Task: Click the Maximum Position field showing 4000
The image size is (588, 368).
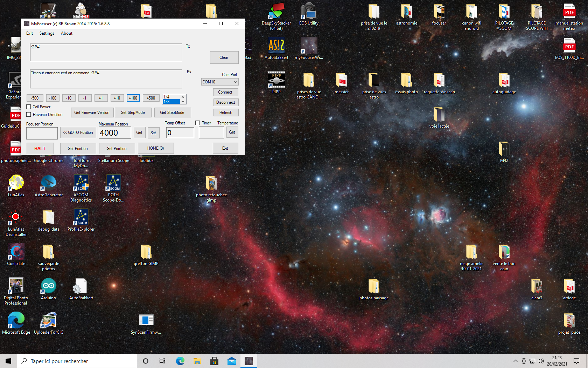Action: (115, 133)
